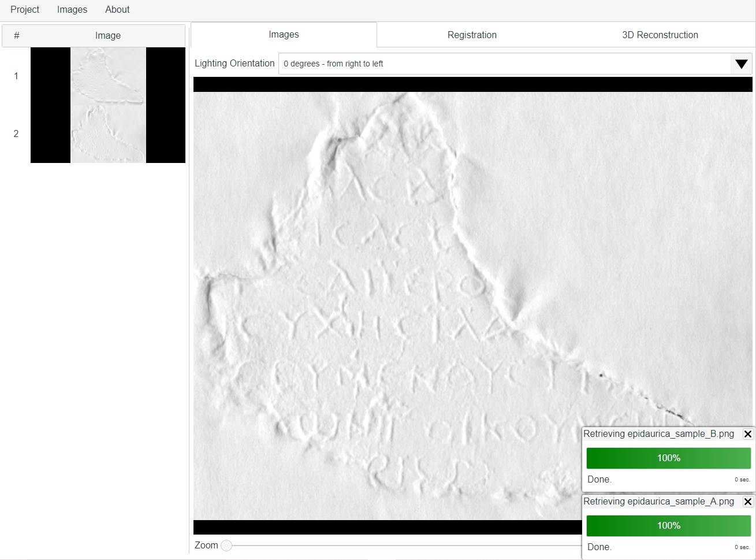This screenshot has height=560, width=756.
Task: Switch to the 3D Reconstruction tab
Action: [660, 35]
